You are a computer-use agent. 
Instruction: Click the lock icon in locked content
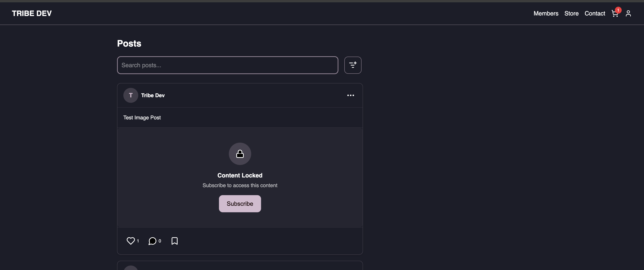(240, 154)
